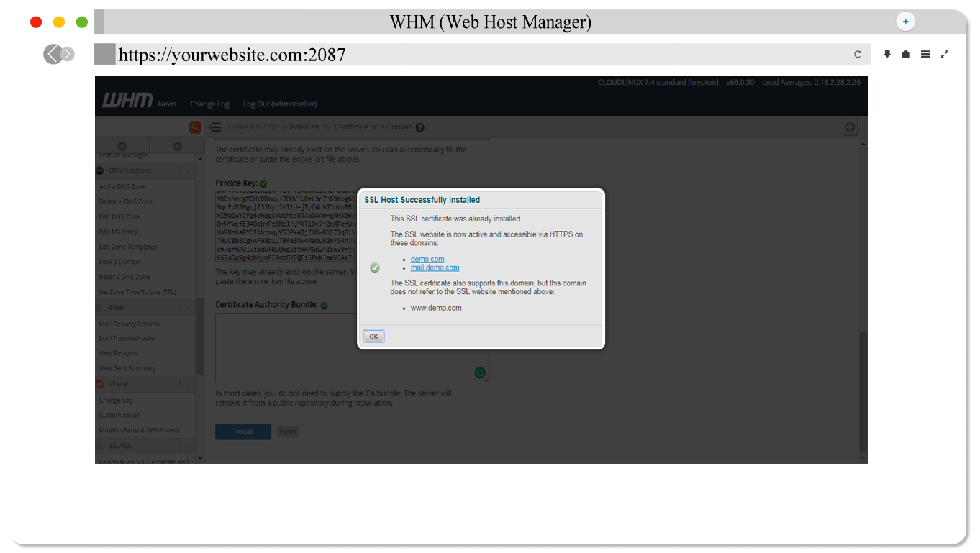Click the WHM logo
The width and height of the screenshot is (980, 553).
[x=127, y=101]
